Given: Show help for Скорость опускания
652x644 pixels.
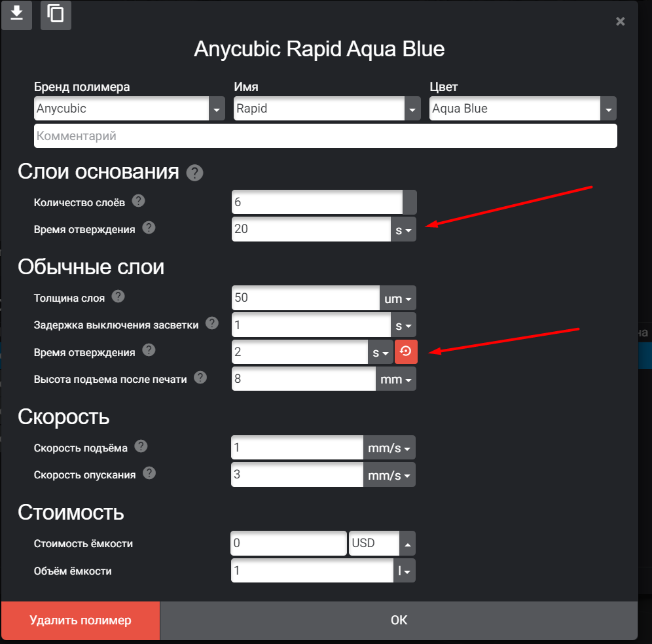Looking at the screenshot, I should (x=149, y=473).
